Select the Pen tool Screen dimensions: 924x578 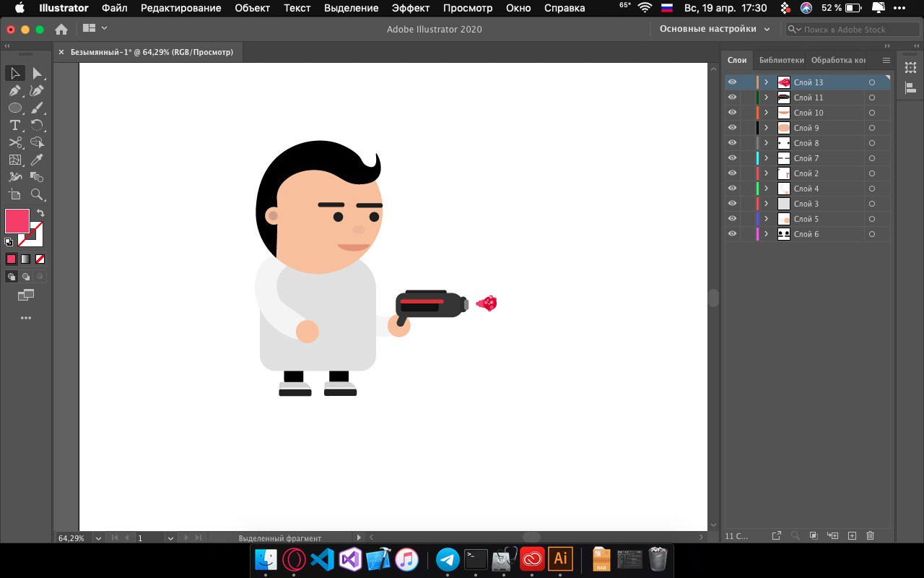click(14, 91)
